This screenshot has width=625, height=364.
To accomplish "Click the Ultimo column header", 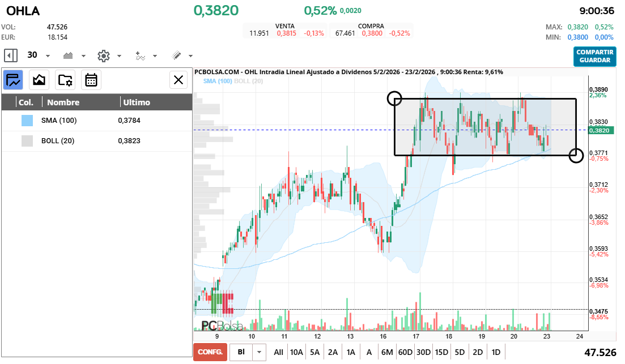I will 137,102.
